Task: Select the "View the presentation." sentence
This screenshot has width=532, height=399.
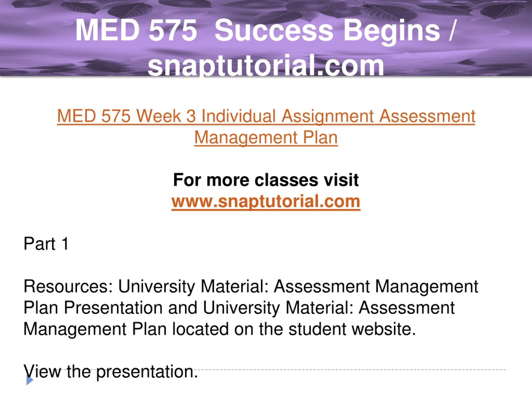Action: 111,372
